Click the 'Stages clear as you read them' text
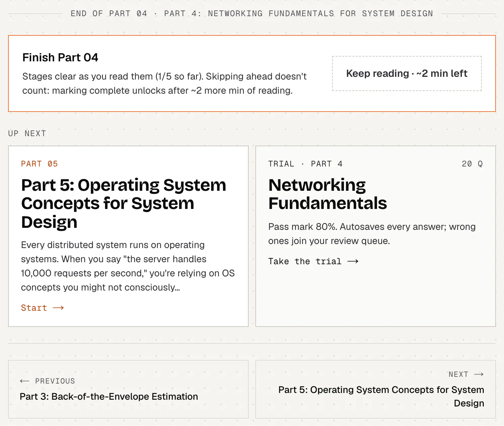 click(164, 83)
